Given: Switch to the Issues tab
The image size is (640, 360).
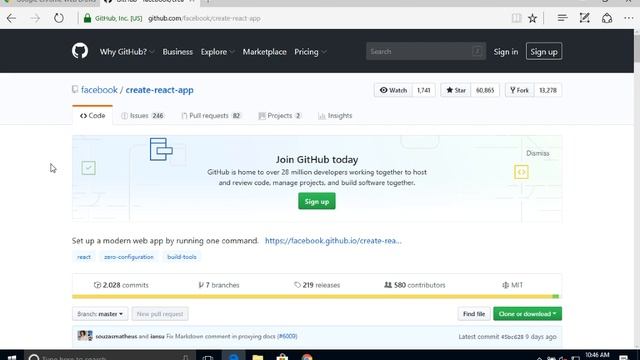Looking at the screenshot, I should tap(142, 116).
